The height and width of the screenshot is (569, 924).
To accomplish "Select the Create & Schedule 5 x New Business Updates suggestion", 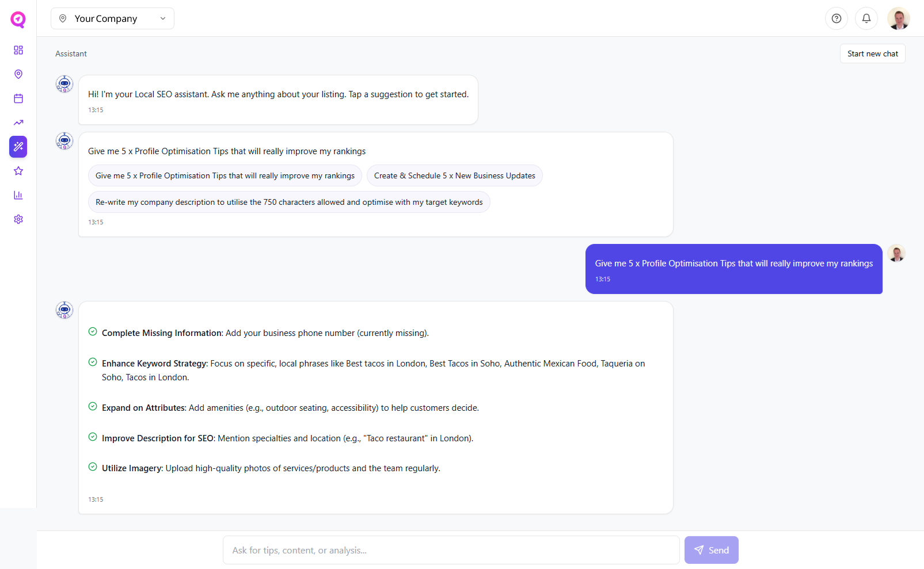I will point(454,175).
